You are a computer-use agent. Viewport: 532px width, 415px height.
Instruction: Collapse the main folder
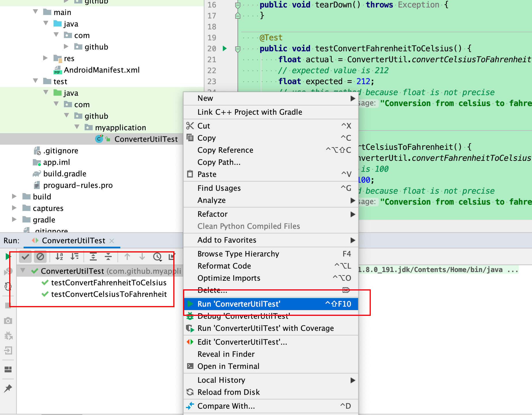(x=35, y=12)
